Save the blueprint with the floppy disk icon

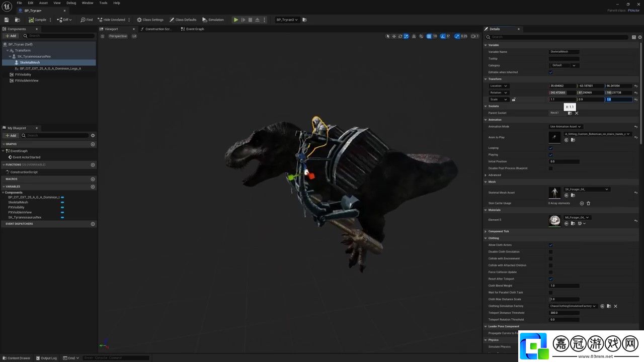[x=7, y=20]
